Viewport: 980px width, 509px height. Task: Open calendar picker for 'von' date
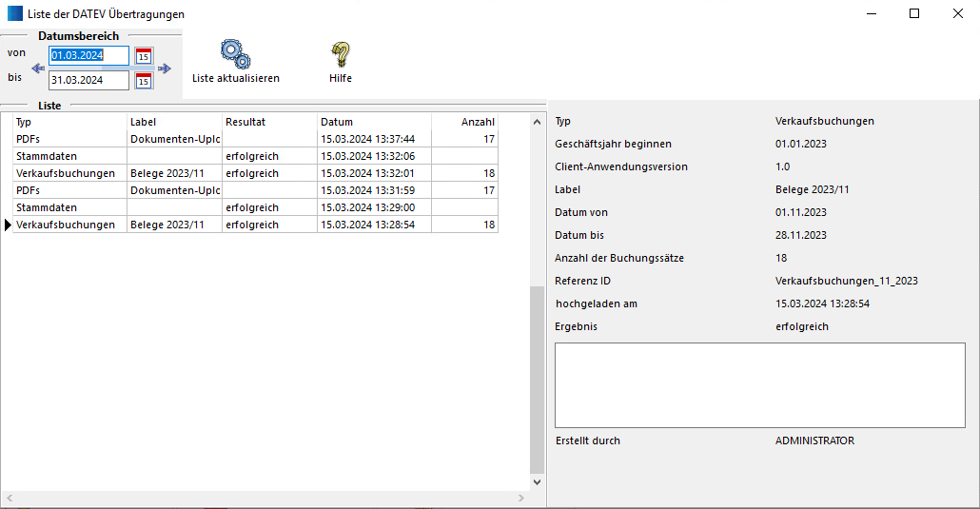pos(144,56)
